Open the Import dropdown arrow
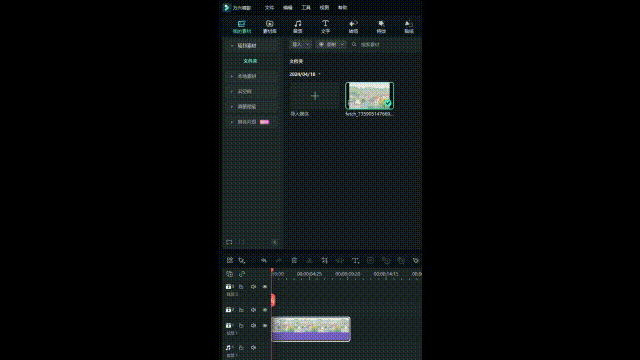The width and height of the screenshot is (640, 360). pyautogui.click(x=307, y=44)
